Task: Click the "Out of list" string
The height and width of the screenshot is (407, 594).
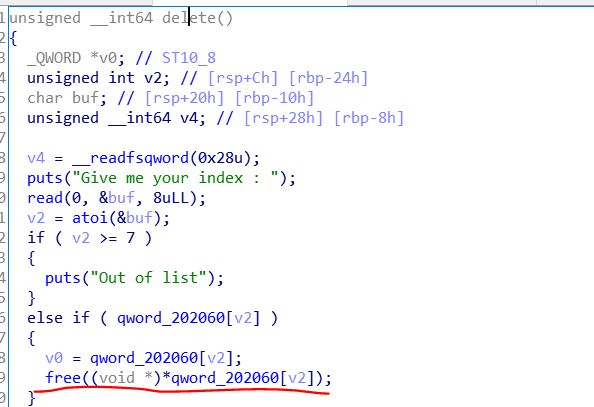Action: [148, 278]
